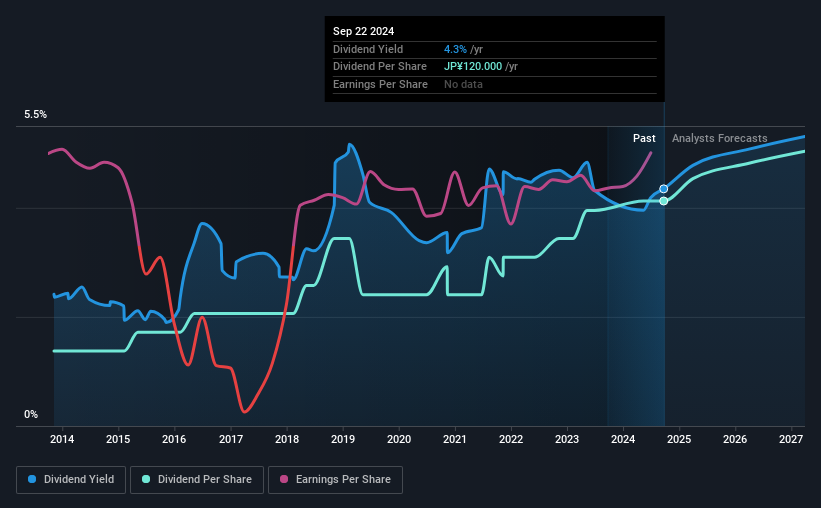This screenshot has width=821, height=508.
Task: Click the Earnings Per Share tooltip row label
Action: tap(380, 84)
